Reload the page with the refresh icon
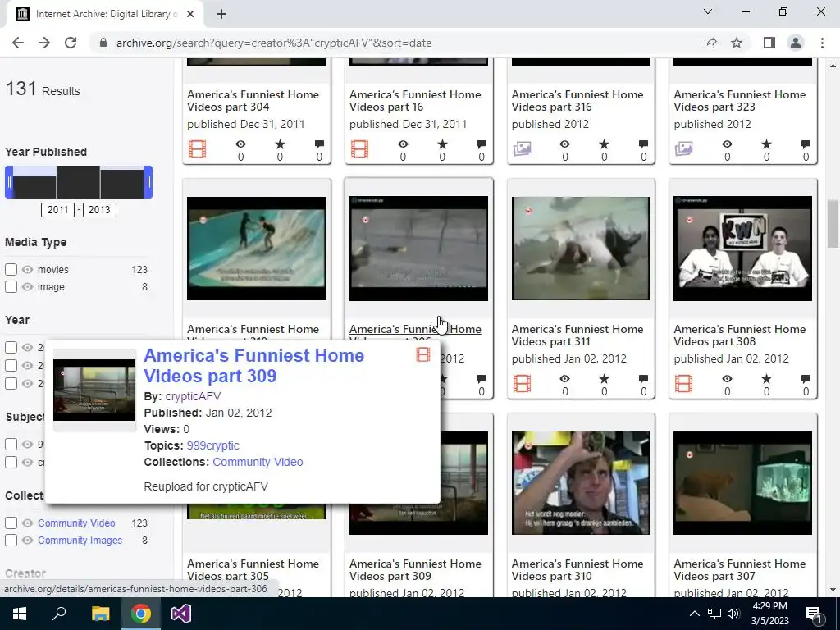The width and height of the screenshot is (840, 630). (x=71, y=43)
